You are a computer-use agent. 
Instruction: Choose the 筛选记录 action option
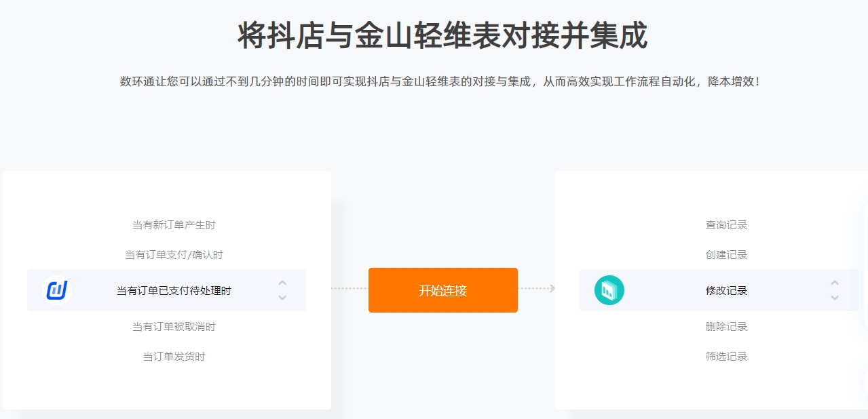726,357
